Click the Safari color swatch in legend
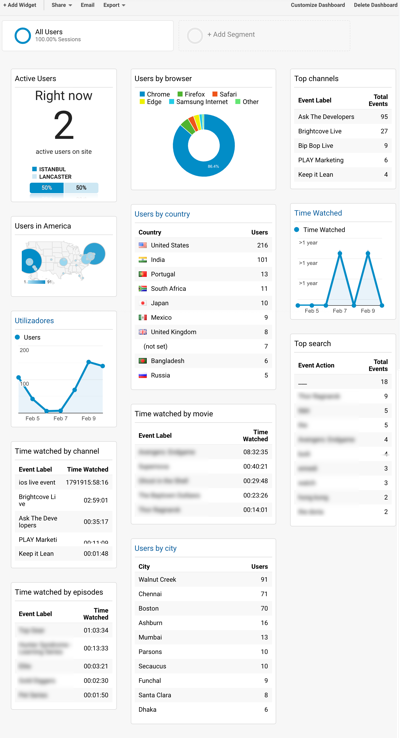Screen dimensions: 400x738 [x=215, y=95]
